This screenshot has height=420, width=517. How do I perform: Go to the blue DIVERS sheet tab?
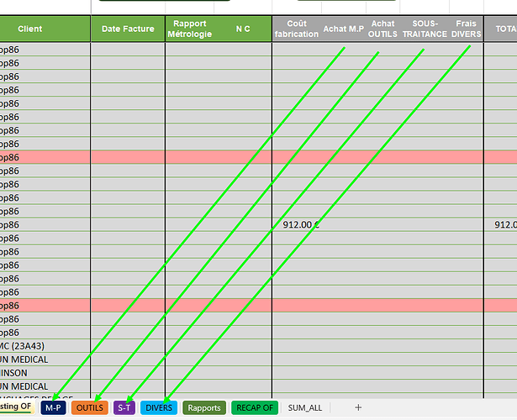coord(159,407)
